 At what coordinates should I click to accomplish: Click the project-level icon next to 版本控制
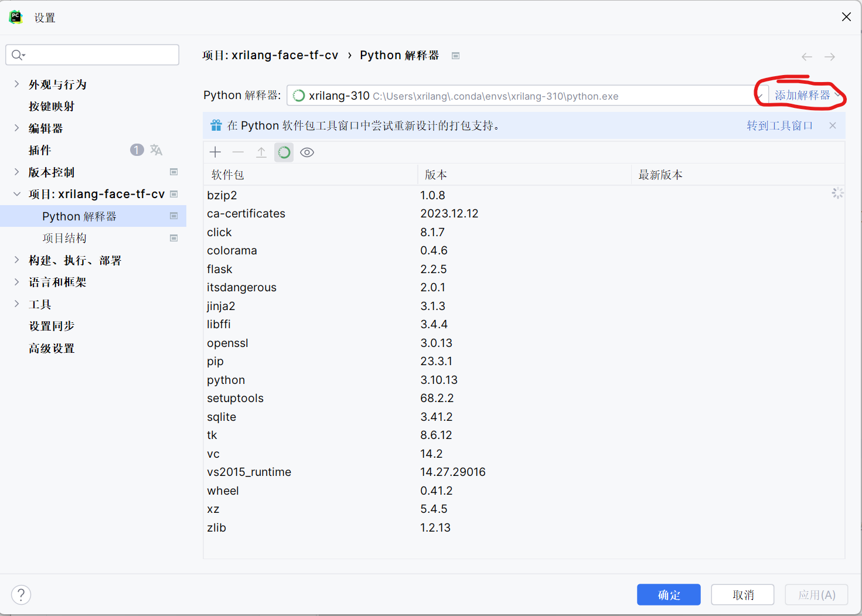174,172
